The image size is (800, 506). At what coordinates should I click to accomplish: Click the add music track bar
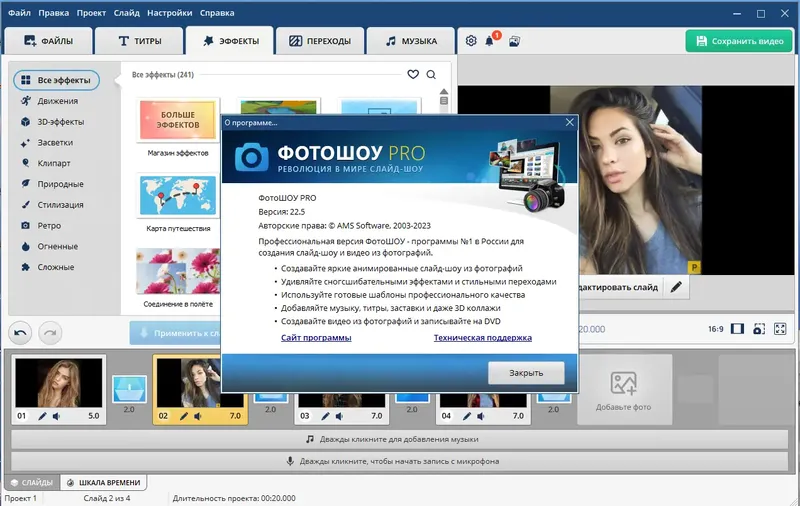399,439
